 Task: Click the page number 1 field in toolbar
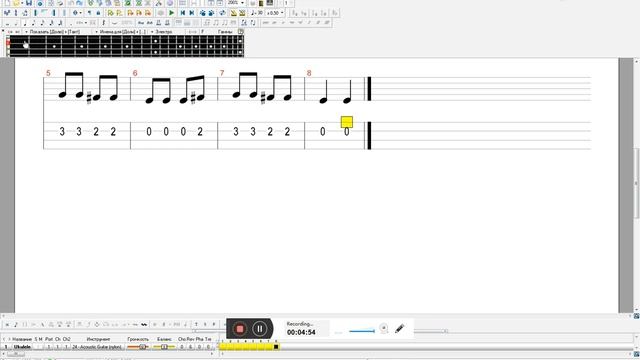286,3
